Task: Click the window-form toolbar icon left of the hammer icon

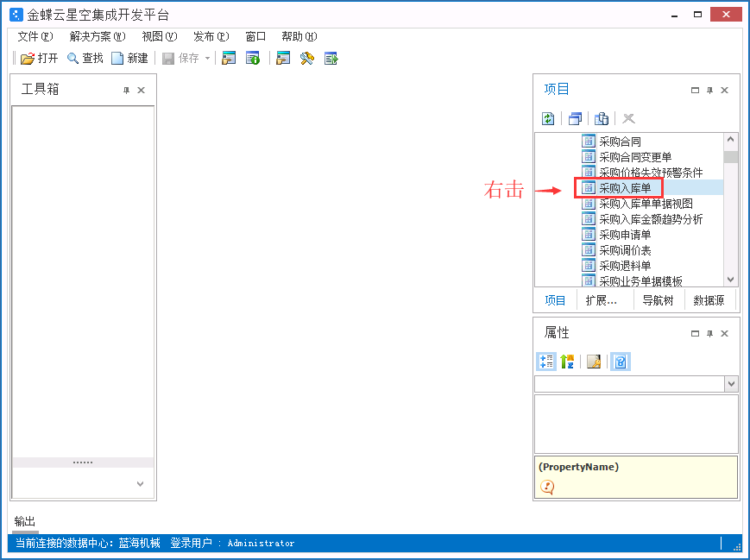Action: point(283,59)
